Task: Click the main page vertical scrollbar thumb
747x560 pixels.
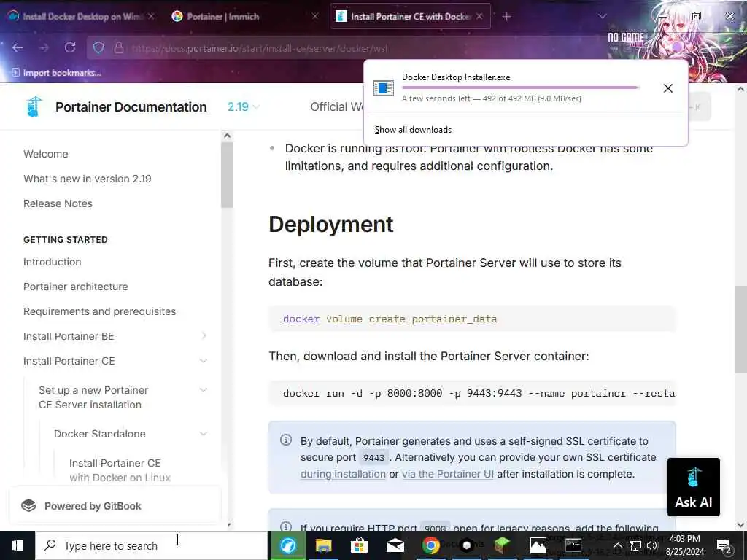Action: point(740,330)
